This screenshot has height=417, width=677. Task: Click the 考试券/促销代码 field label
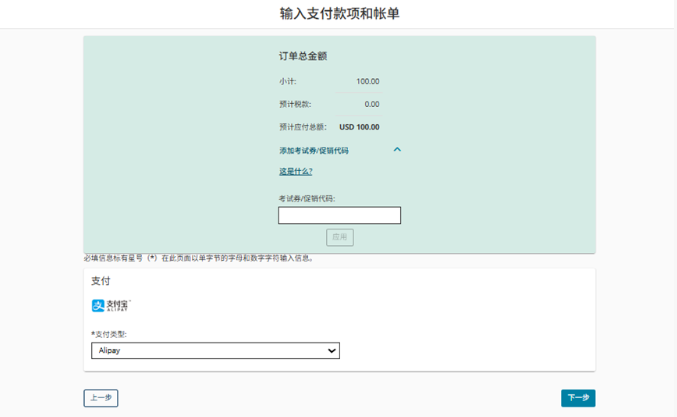coord(306,198)
